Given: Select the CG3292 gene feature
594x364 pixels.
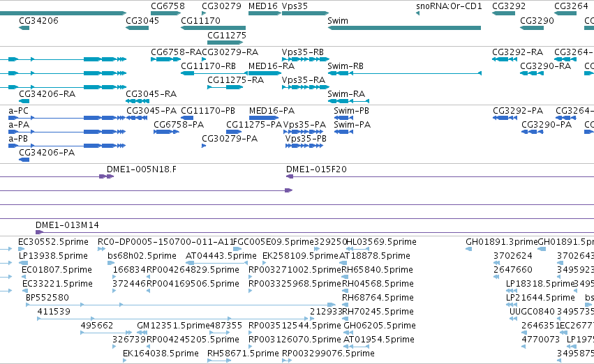Looking at the screenshot, I should (503, 13).
